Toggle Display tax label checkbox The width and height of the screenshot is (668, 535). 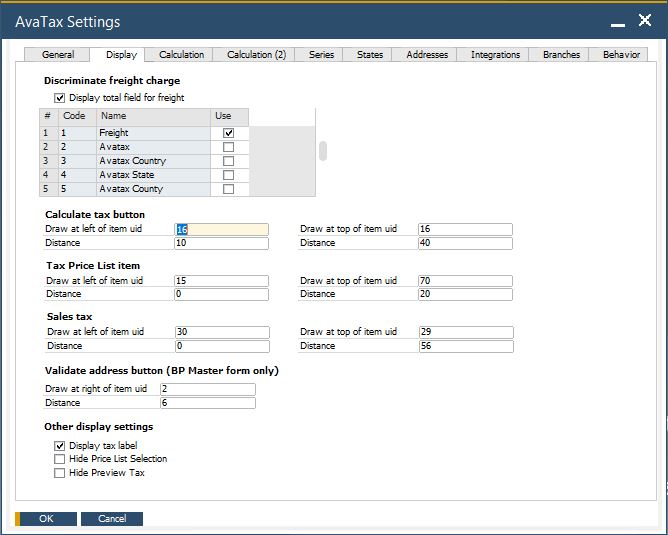click(x=59, y=446)
